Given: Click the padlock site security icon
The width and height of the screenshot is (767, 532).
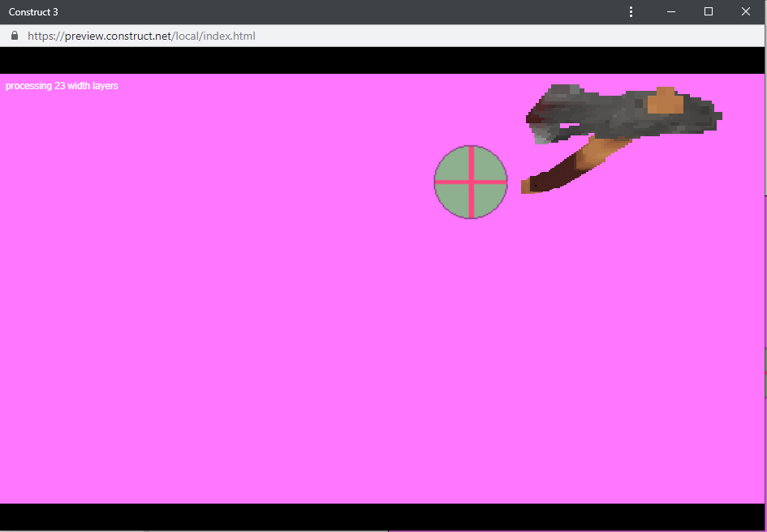Looking at the screenshot, I should tap(15, 36).
